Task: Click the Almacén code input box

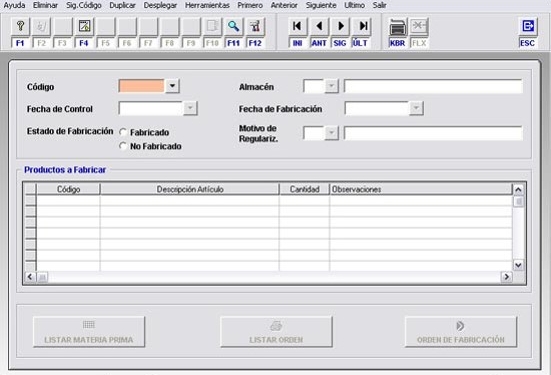Action: coord(314,86)
